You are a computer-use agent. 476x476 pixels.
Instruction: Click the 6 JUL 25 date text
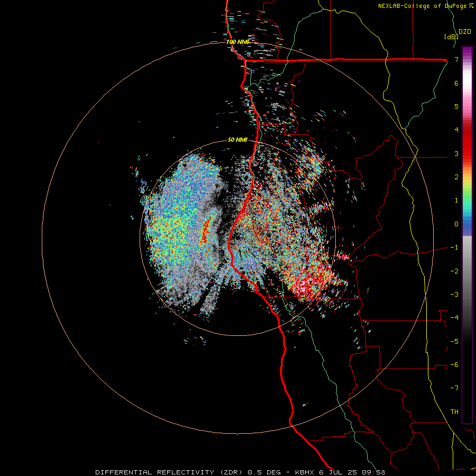[339, 472]
